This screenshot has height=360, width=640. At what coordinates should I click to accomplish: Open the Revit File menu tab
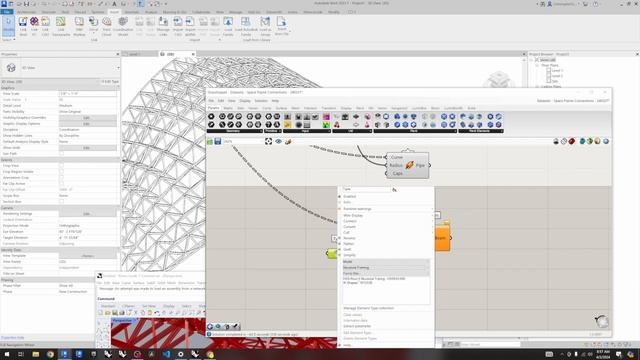pyautogui.click(x=7, y=12)
